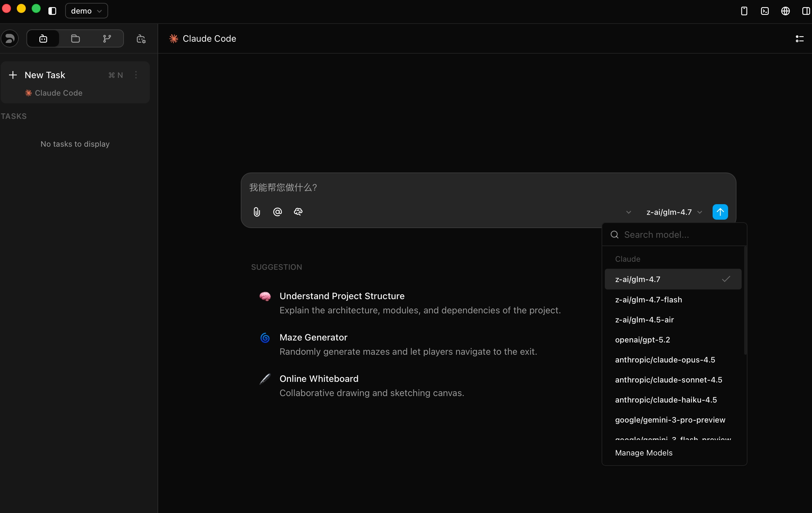Click the task list icon at top right
The width and height of the screenshot is (812, 513).
click(x=799, y=39)
